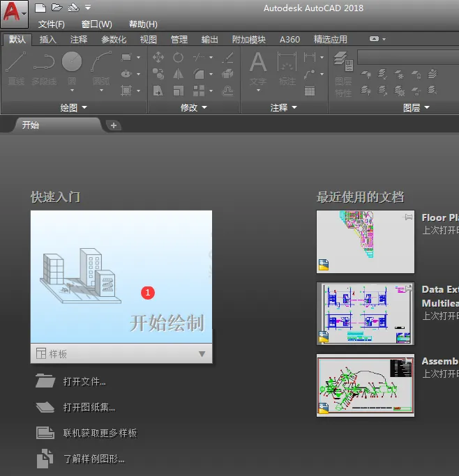Click the 联机获取更多样板 link
The height and width of the screenshot is (476, 459).
click(x=100, y=433)
